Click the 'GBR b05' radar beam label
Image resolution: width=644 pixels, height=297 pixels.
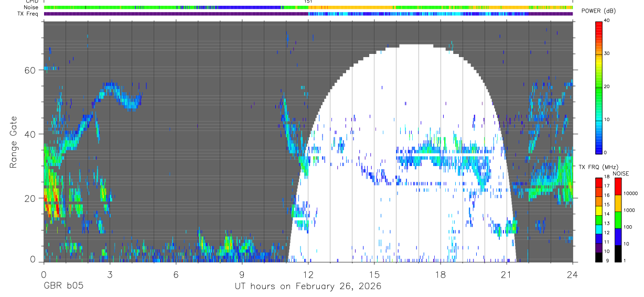[x=63, y=287]
